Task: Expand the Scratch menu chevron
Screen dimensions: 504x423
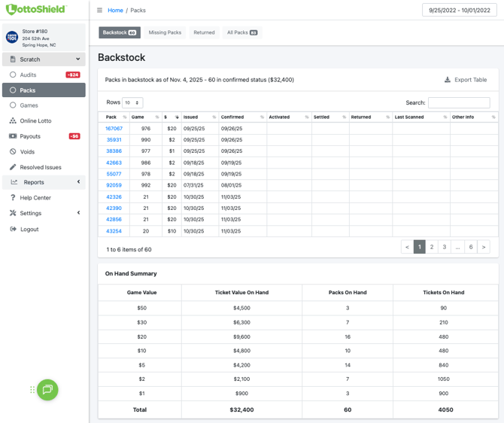Action: click(x=77, y=59)
